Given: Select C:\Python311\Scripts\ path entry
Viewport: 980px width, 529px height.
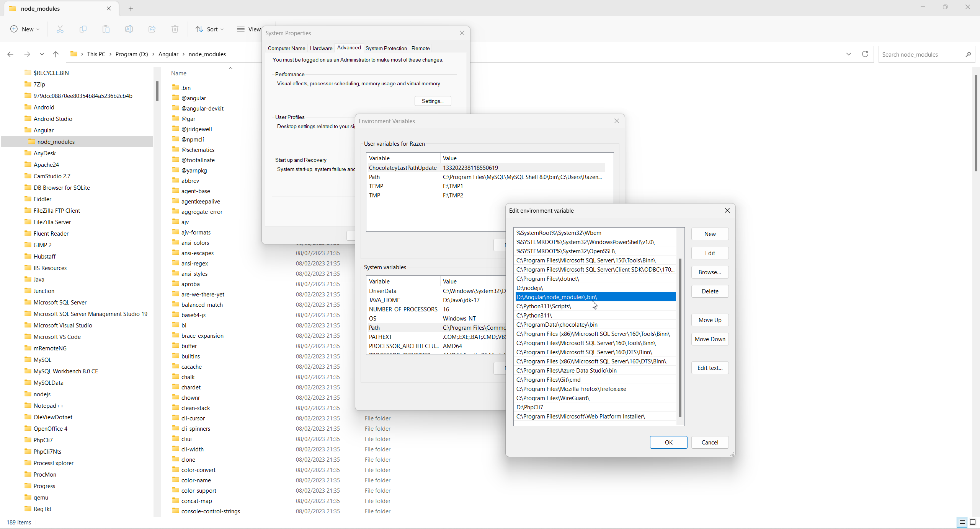Looking at the screenshot, I should (544, 306).
